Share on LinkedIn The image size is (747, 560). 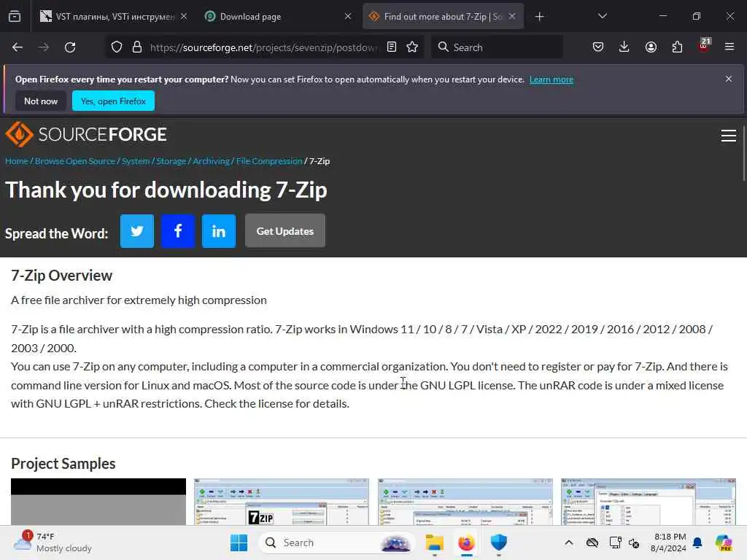pyautogui.click(x=219, y=231)
